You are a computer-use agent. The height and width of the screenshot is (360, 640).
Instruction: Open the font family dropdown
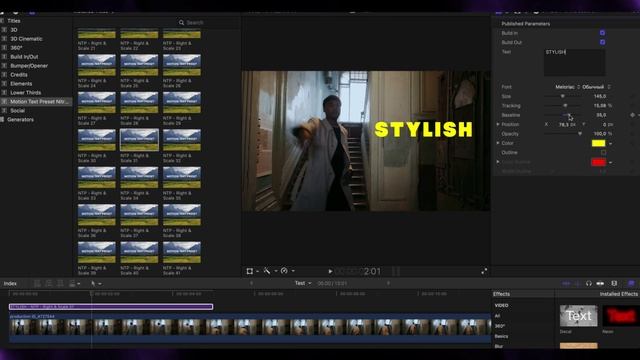567,87
